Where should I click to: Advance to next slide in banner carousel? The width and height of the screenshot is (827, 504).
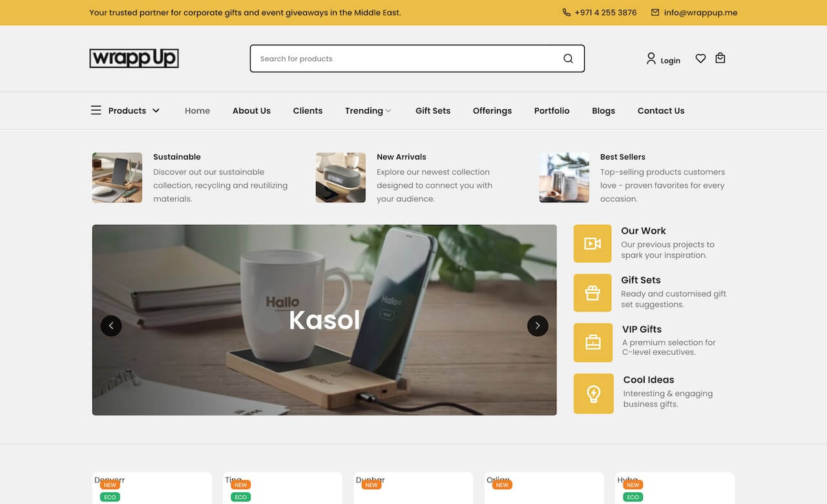538,326
